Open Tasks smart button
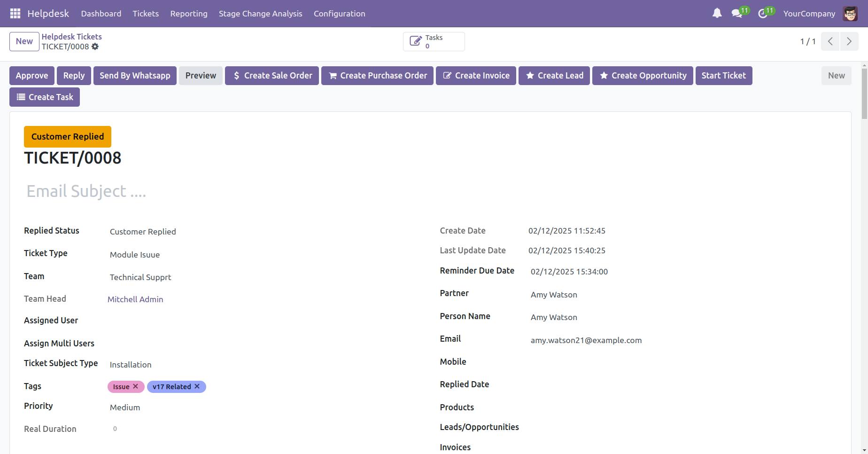This screenshot has height=454, width=868. pyautogui.click(x=434, y=41)
